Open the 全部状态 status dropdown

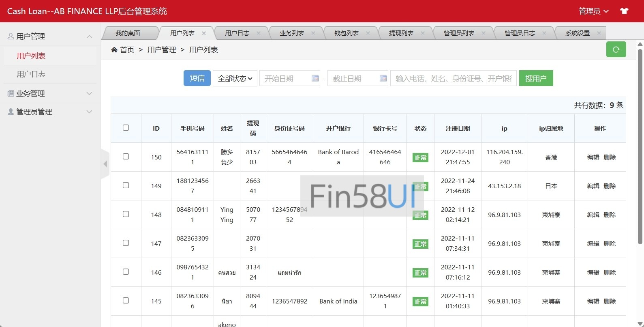235,78
